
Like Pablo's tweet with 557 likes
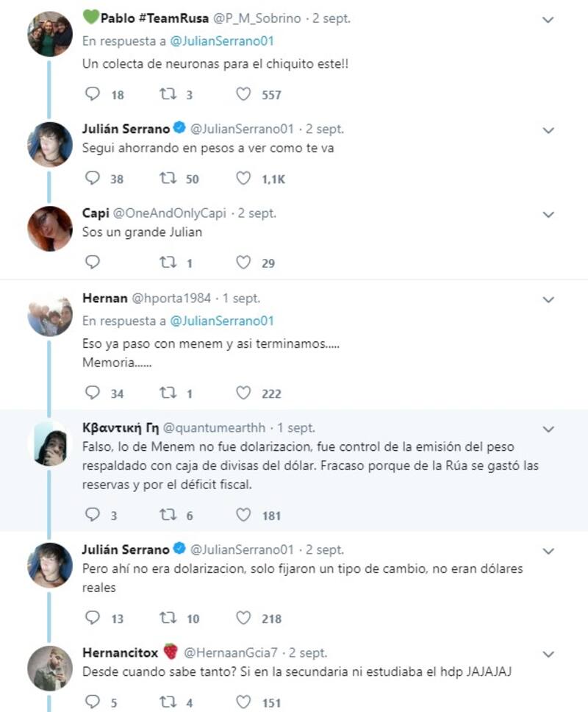click(243, 94)
